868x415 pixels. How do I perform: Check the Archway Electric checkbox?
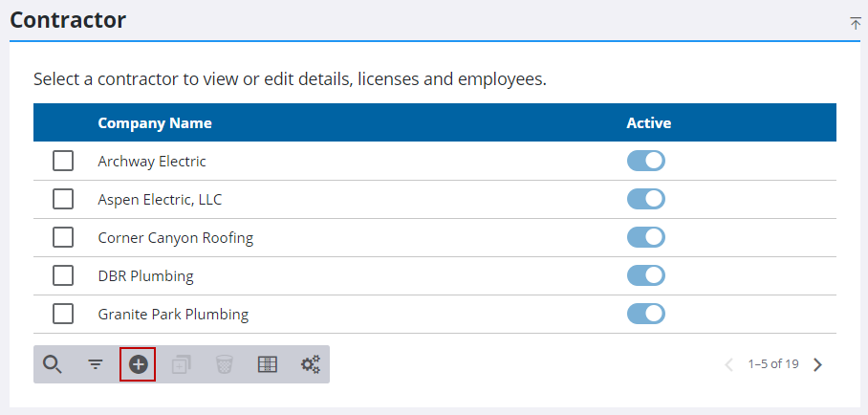point(63,161)
